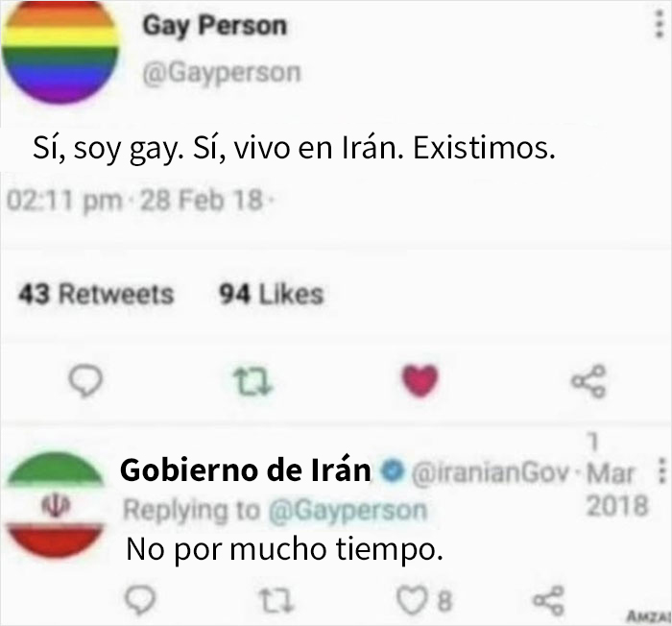672x626 pixels.
Task: View the 94 Likes list
Action: [271, 294]
